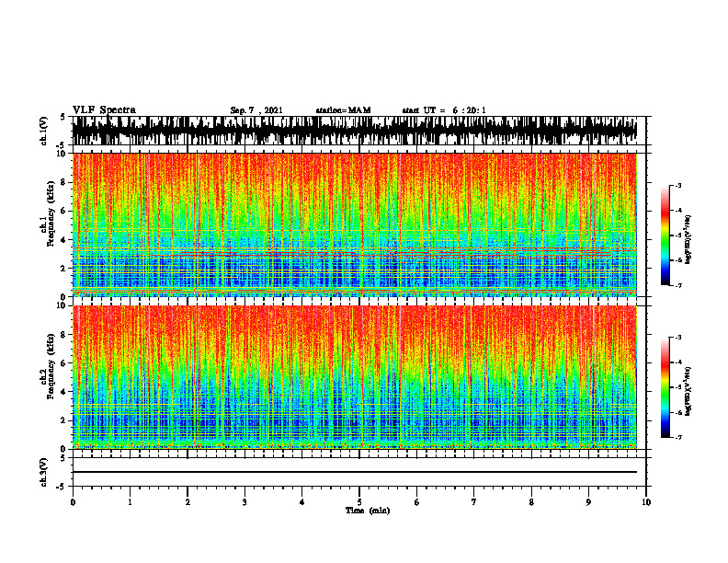Click the "station=MAM" header label
Screen dimensions: 728x563
click(x=344, y=110)
